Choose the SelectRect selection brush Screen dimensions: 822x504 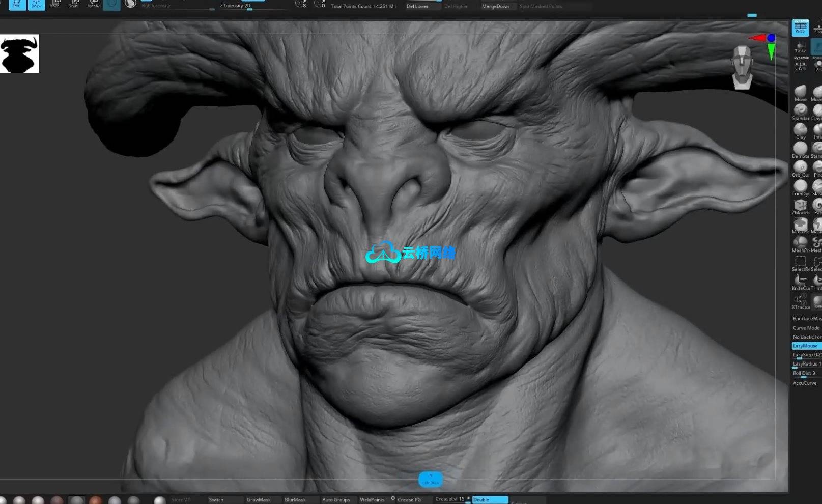[800, 262]
